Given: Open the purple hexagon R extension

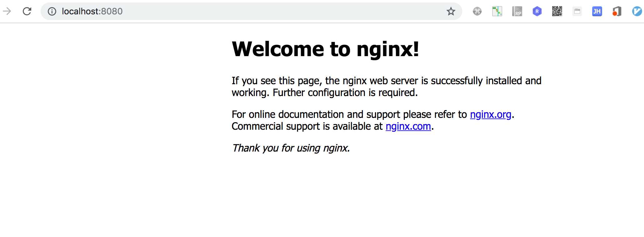Looking at the screenshot, I should coord(537,12).
